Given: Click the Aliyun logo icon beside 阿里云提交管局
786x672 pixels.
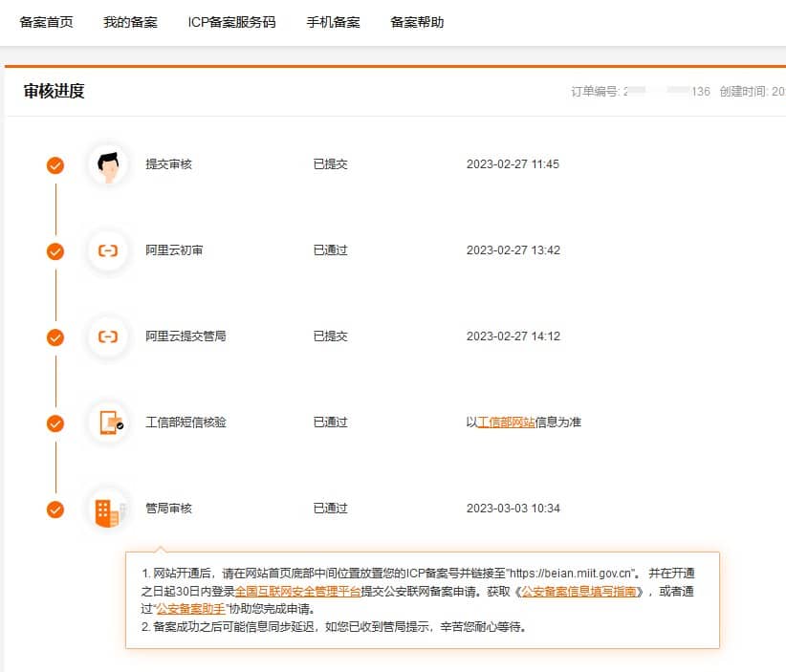Looking at the screenshot, I should click(108, 336).
